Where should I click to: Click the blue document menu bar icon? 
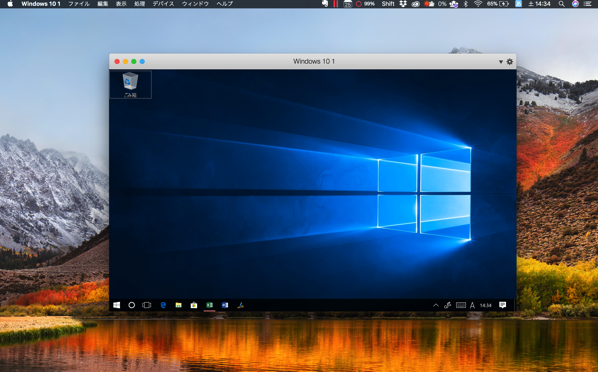pos(518,4)
